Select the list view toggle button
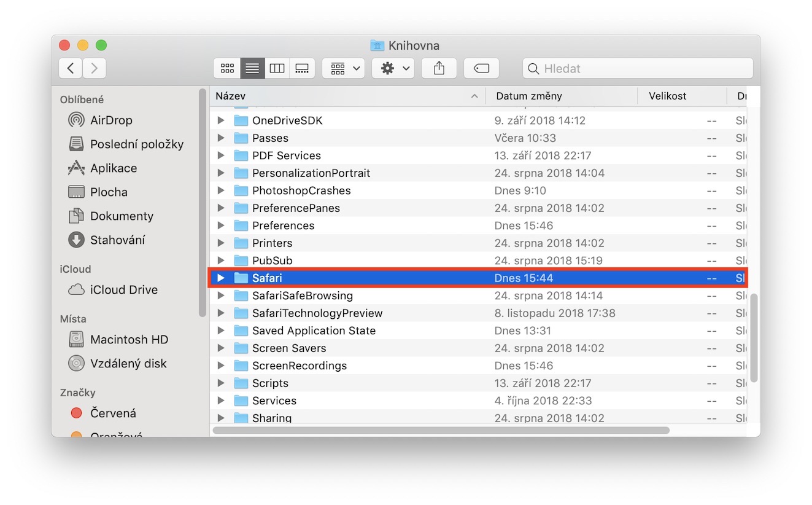 tap(252, 68)
